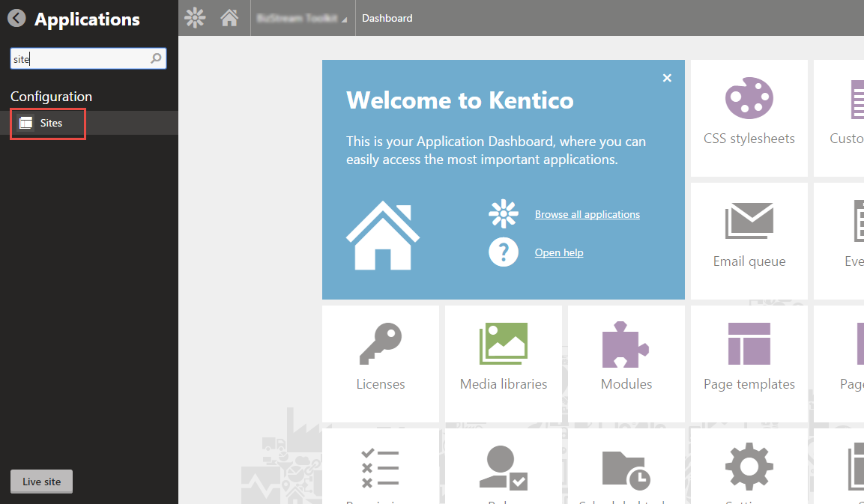This screenshot has width=864, height=504.
Task: Open the user-with-checkmark icon tile
Action: (503, 467)
